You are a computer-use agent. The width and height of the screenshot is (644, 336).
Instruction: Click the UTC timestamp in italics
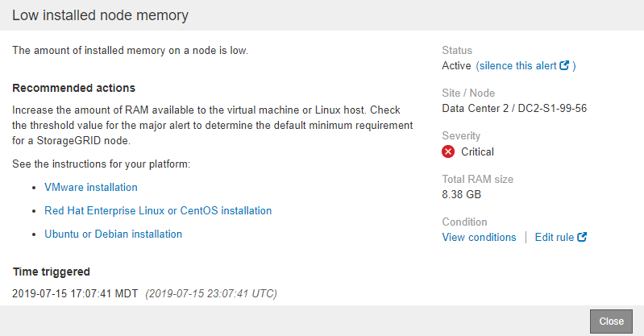pos(211,294)
